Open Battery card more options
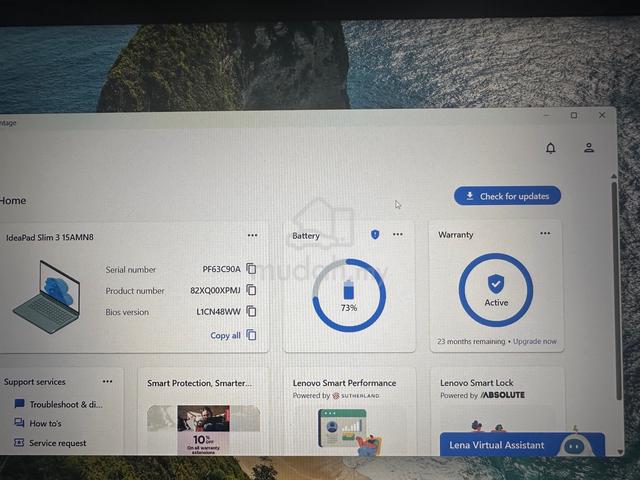 click(x=398, y=234)
